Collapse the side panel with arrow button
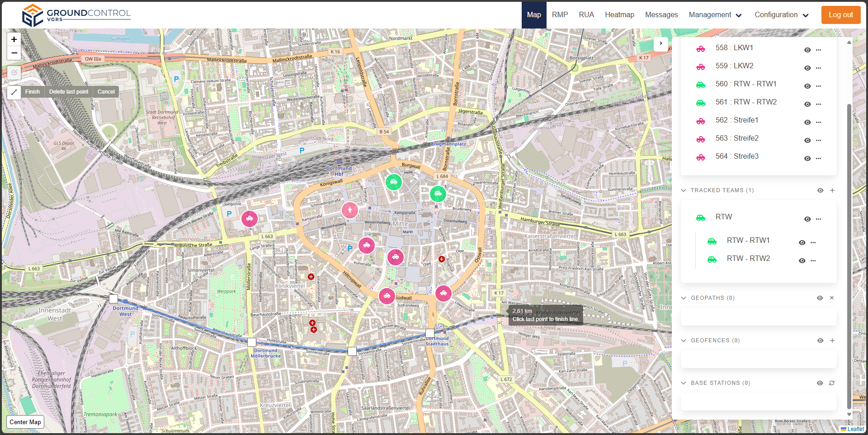The width and height of the screenshot is (868, 435). pyautogui.click(x=660, y=44)
